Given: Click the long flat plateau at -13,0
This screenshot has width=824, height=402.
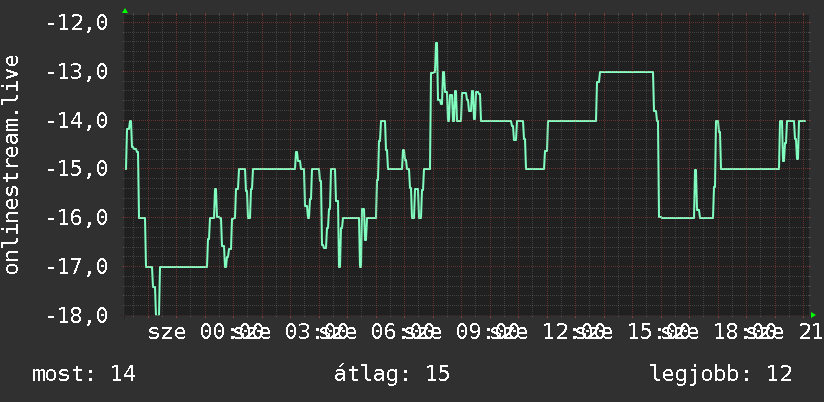Looking at the screenshot, I should [626, 72].
